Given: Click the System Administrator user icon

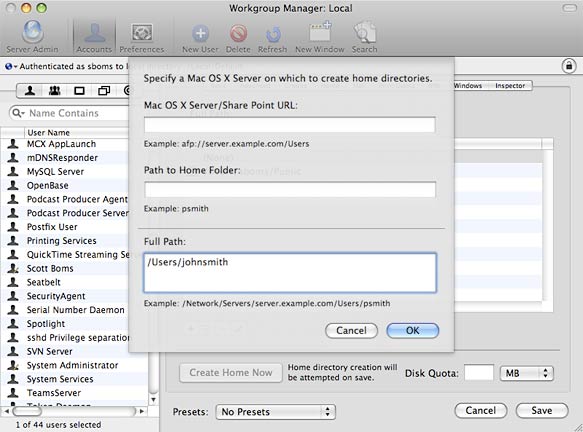Looking at the screenshot, I should (x=13, y=365).
